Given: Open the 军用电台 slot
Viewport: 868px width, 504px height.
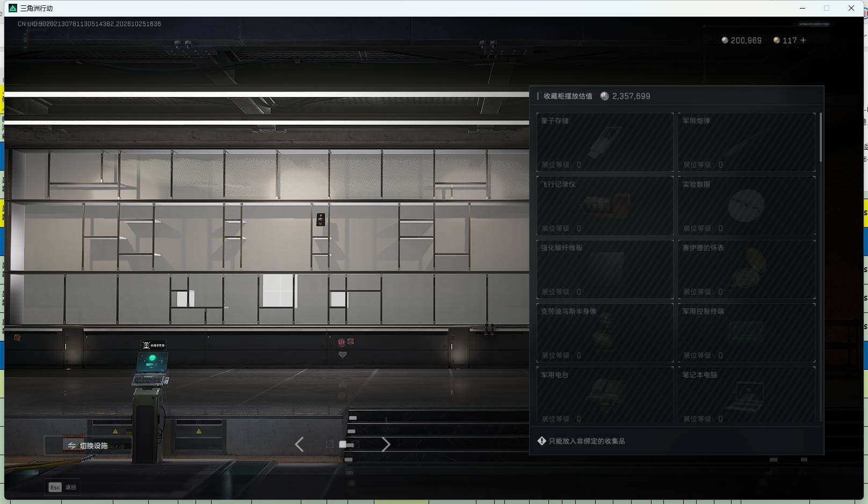Looking at the screenshot, I should 605,396.
